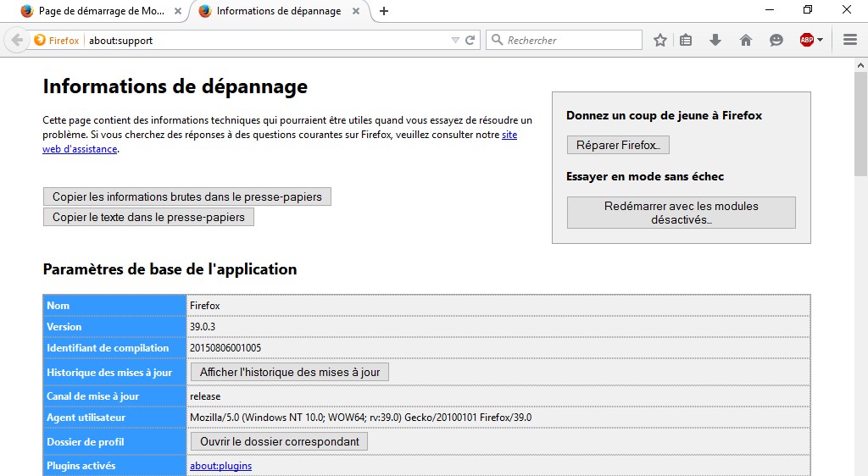Open the Firefox hamburger menu

click(850, 40)
